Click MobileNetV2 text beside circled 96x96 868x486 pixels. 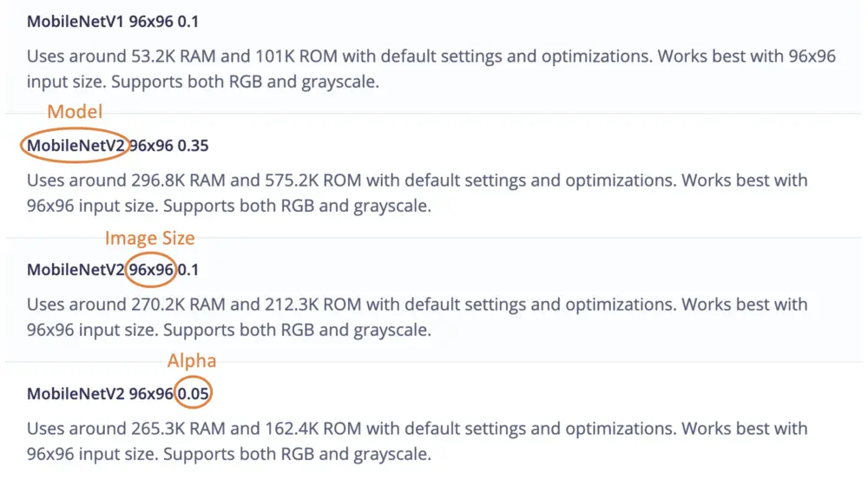click(76, 270)
